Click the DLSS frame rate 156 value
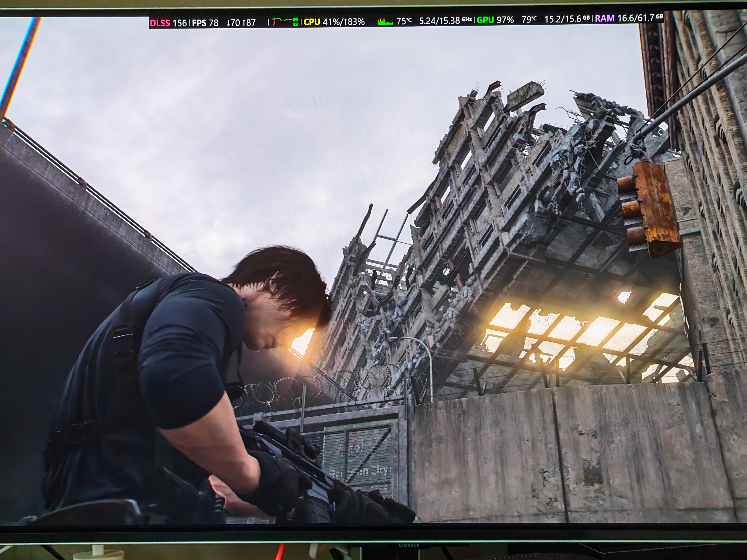This screenshot has width=747, height=560. 179,23
